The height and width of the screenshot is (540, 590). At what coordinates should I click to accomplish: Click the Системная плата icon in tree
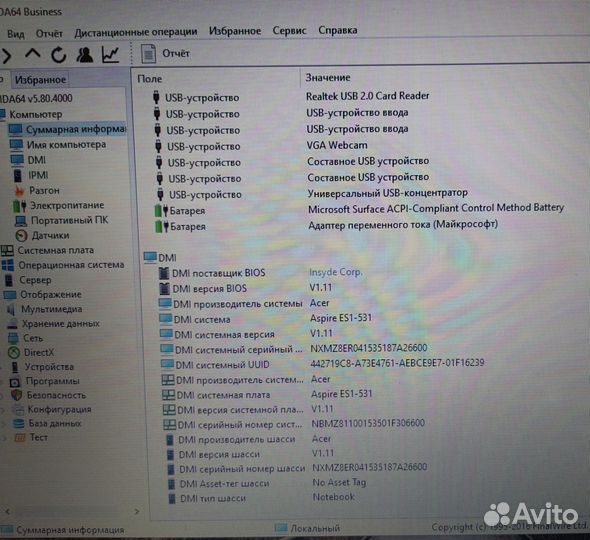pyautogui.click(x=7, y=250)
